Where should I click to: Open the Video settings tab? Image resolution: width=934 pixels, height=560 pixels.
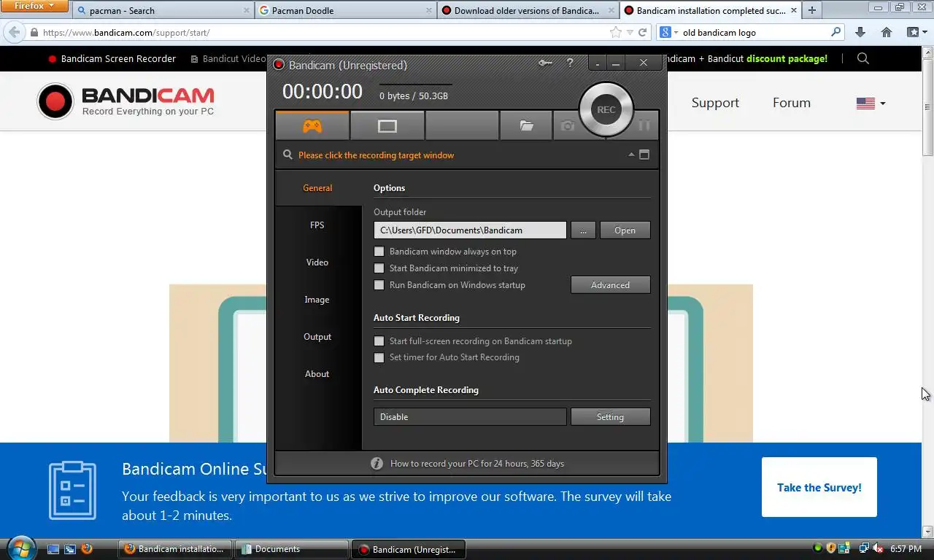317,262
